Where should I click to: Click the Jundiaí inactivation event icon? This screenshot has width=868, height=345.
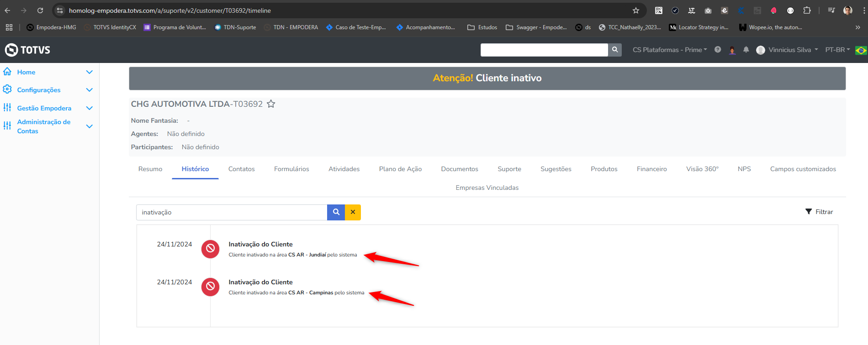(210, 249)
